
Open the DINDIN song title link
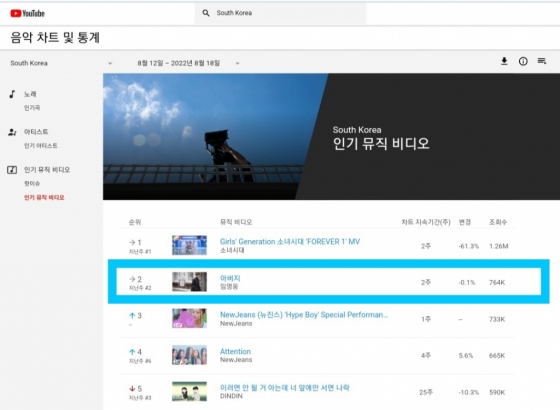click(x=285, y=388)
